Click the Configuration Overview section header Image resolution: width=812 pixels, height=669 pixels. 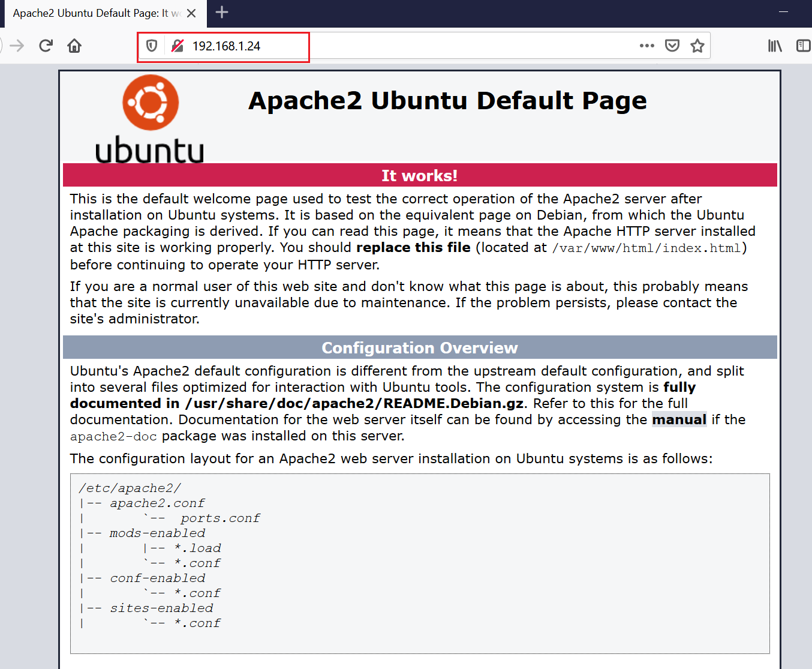pos(420,348)
